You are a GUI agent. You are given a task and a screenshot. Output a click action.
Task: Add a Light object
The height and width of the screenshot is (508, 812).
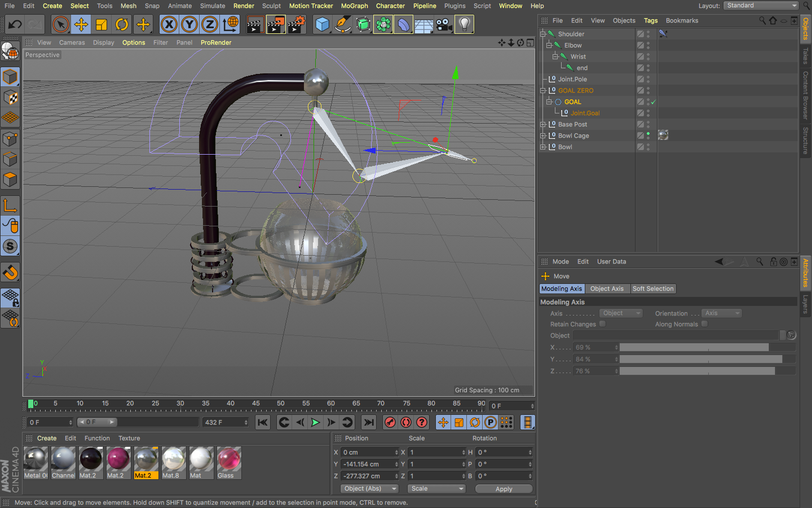[x=464, y=24]
